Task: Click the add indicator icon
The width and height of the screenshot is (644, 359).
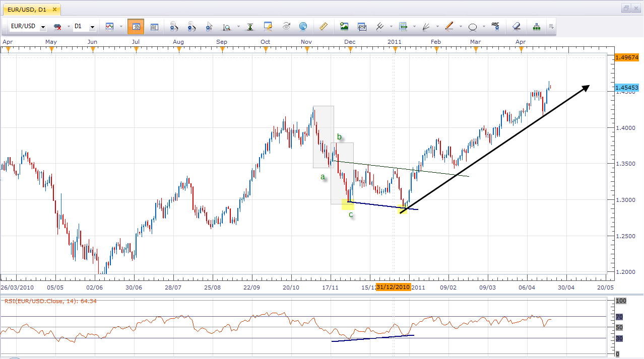Action: [403, 27]
